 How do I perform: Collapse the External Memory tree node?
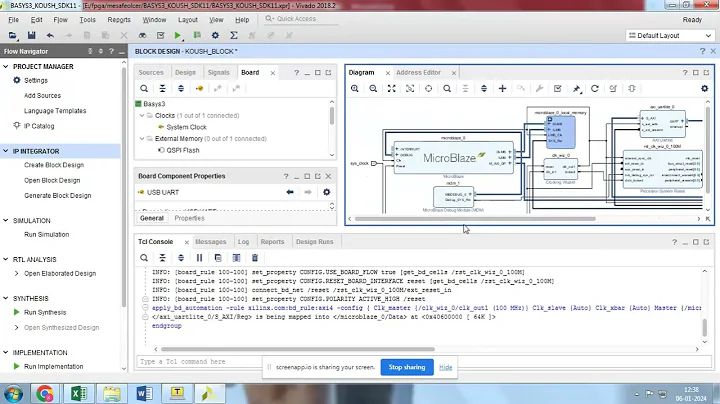(x=142, y=139)
